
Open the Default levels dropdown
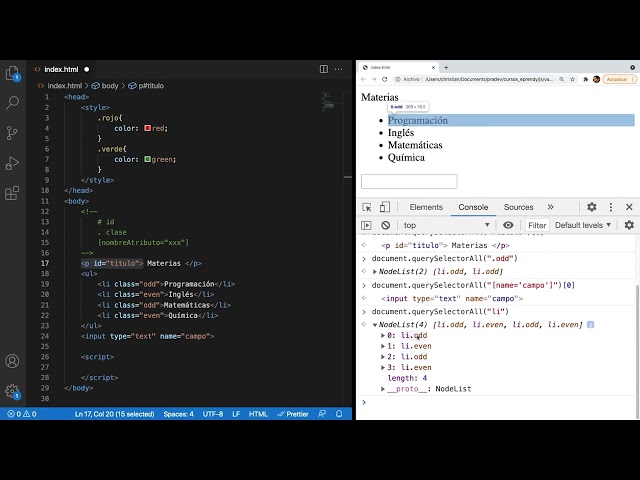point(583,225)
